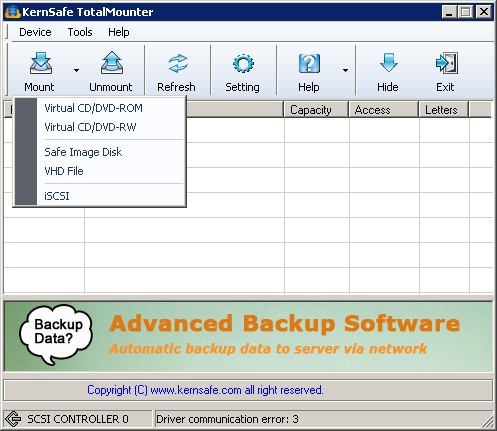Click the Letters column header

444,110
